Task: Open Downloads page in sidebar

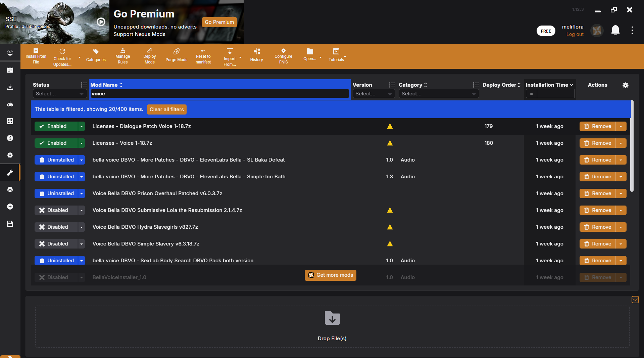Action: click(x=10, y=87)
